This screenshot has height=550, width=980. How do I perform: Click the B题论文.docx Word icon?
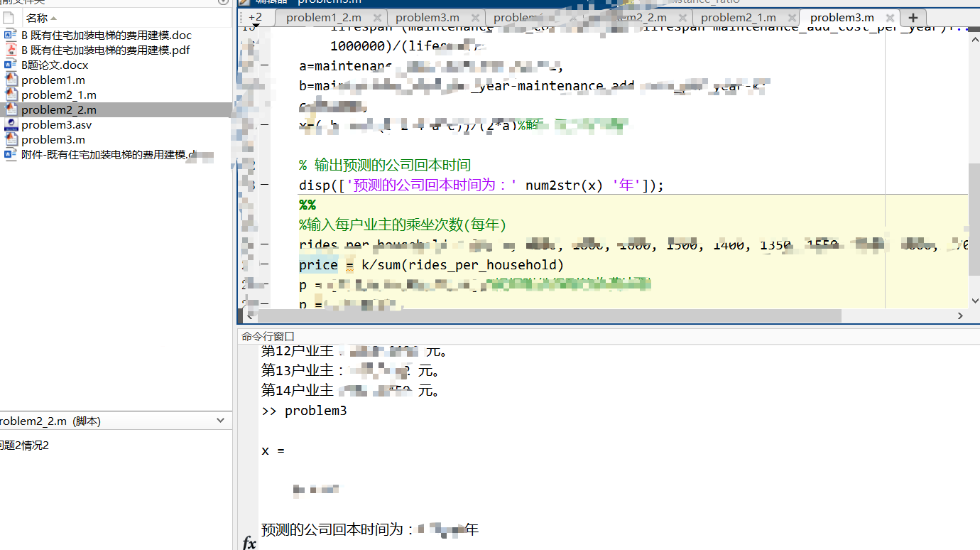pyautogui.click(x=11, y=65)
